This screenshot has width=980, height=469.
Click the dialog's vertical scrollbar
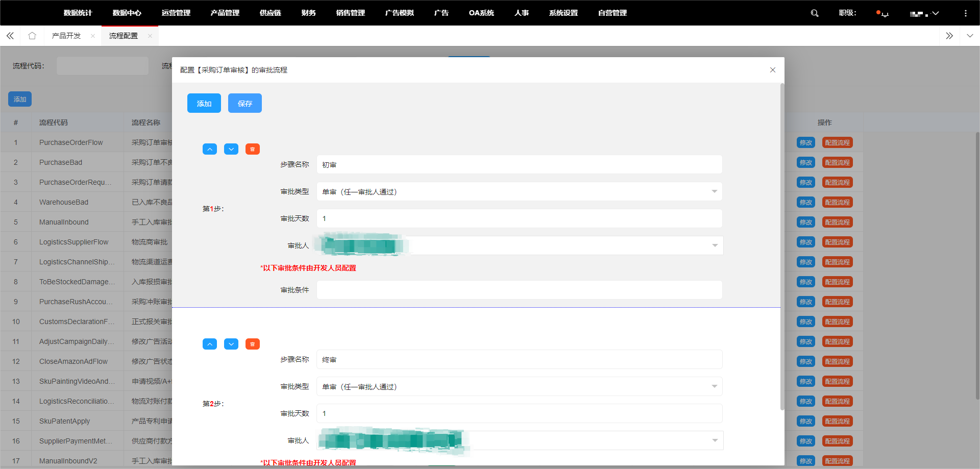tap(782, 245)
